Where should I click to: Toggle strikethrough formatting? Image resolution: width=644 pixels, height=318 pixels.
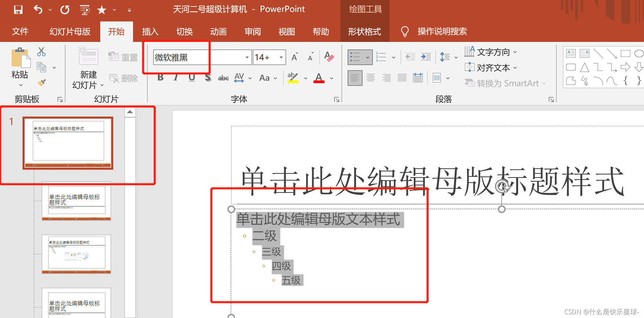[x=223, y=78]
